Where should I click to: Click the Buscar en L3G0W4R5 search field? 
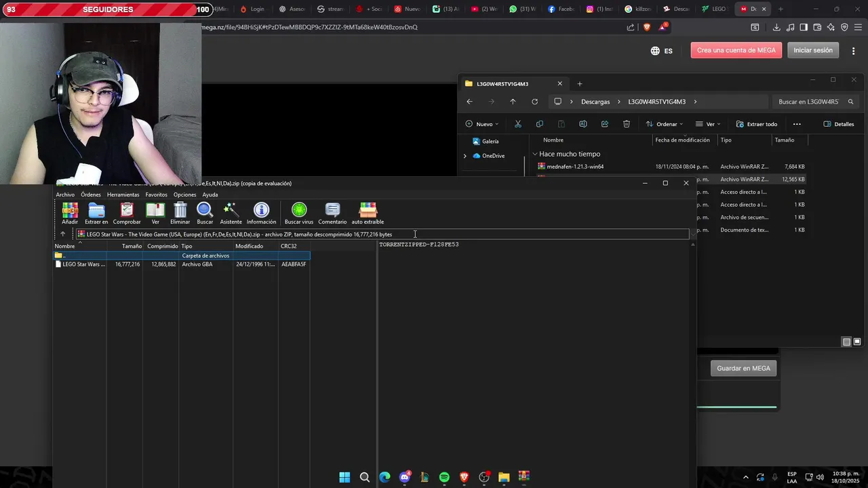click(816, 102)
